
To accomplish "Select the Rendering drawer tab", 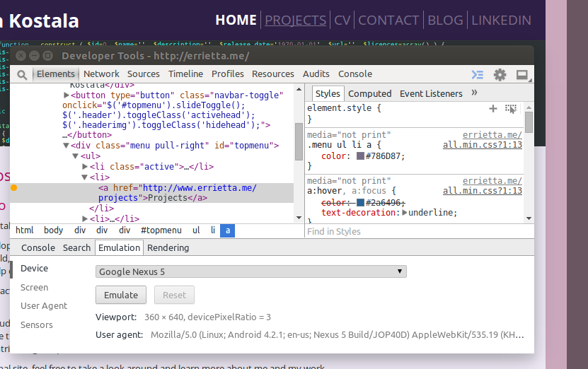I will tap(168, 247).
